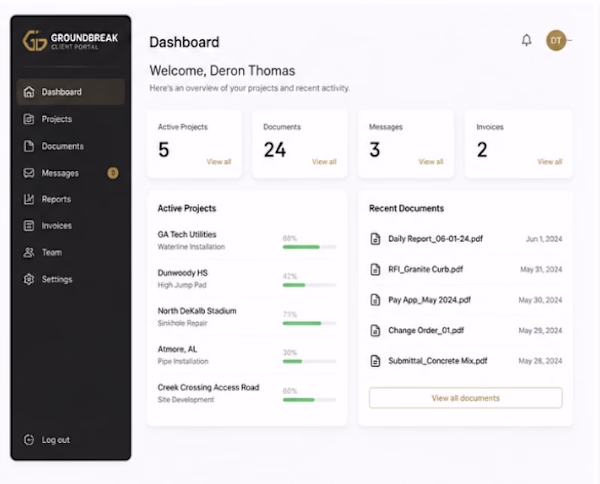This screenshot has width=600, height=484.
Task: Open Documents menu item in sidebar
Action: click(x=71, y=146)
